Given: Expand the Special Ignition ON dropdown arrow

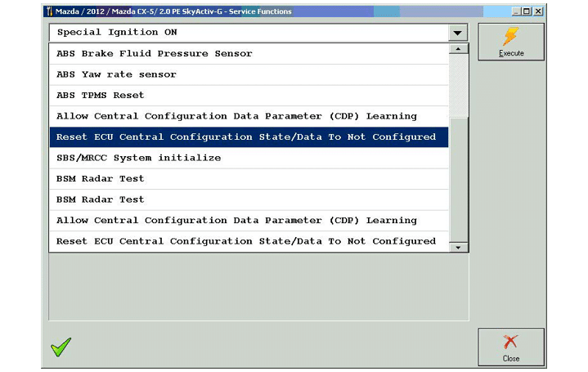Looking at the screenshot, I should coord(458,33).
